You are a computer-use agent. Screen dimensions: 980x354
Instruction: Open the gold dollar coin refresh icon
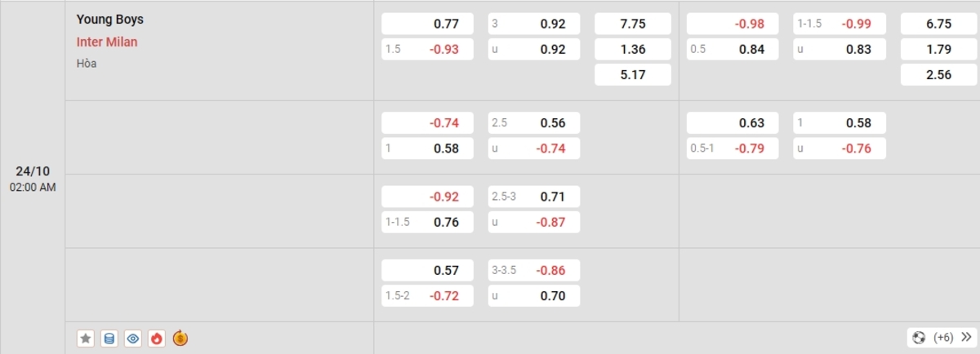coord(180,338)
